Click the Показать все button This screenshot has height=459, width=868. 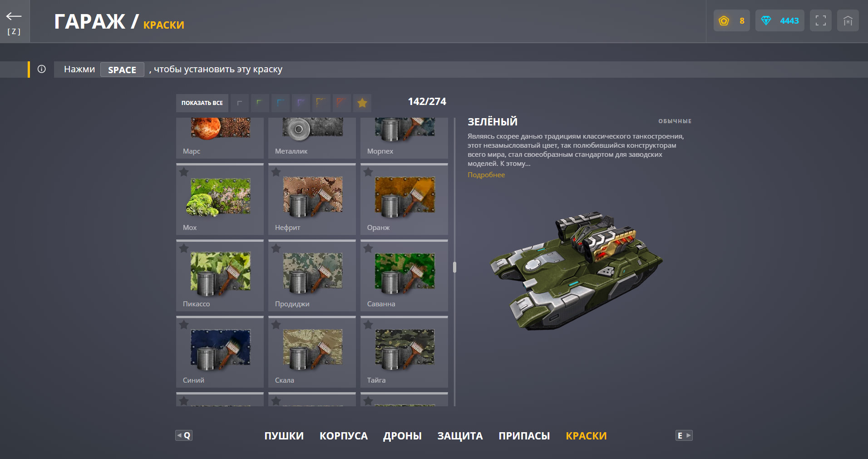(202, 103)
